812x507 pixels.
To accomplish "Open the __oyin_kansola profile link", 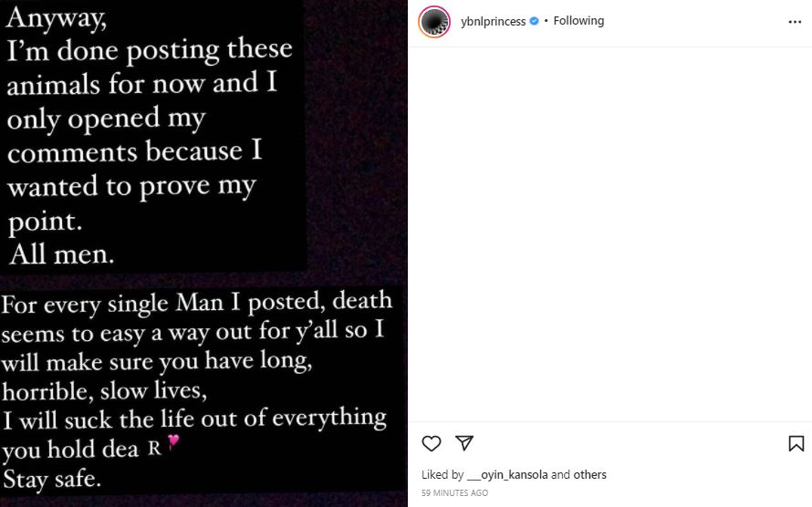I will (x=507, y=474).
